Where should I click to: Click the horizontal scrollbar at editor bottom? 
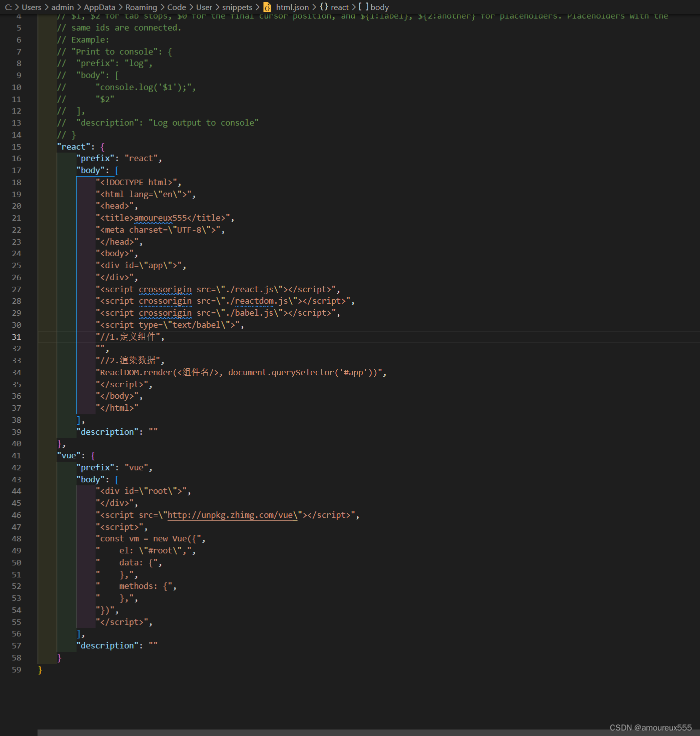369,732
